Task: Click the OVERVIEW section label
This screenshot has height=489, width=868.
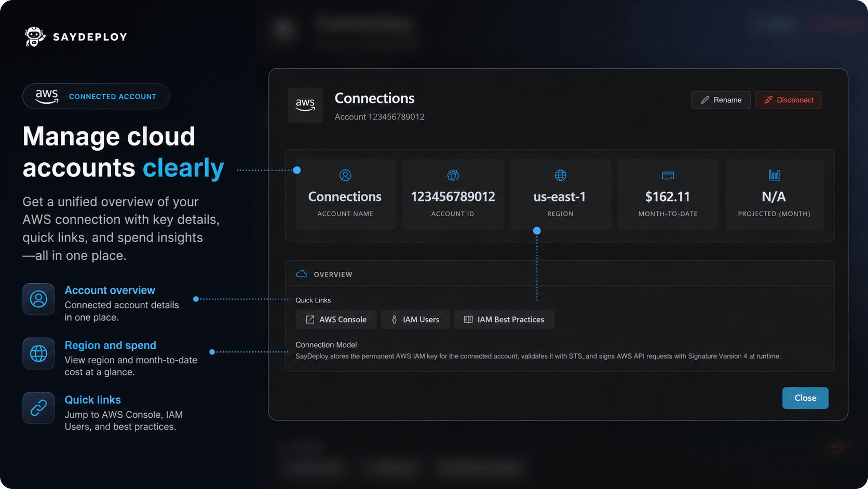Action: 333,274
